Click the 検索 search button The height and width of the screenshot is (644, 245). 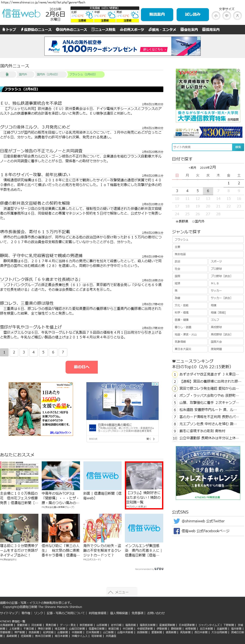pos(238,147)
